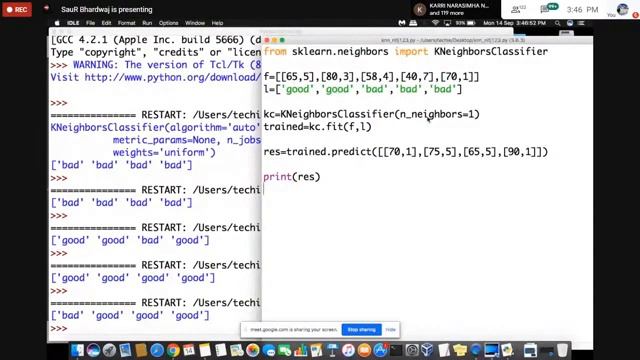Screen dimensions: 640x360
Task: Open the File menu
Action: [x=91, y=23]
